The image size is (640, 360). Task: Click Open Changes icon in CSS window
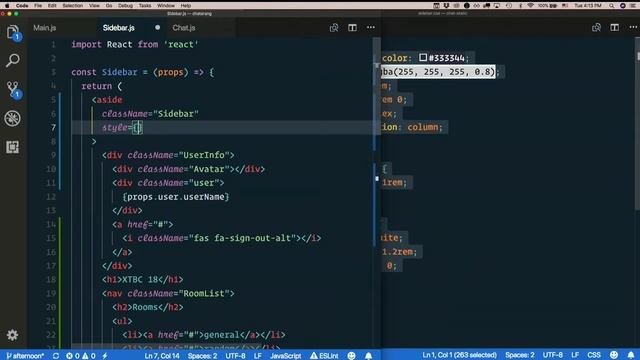pos(596,27)
